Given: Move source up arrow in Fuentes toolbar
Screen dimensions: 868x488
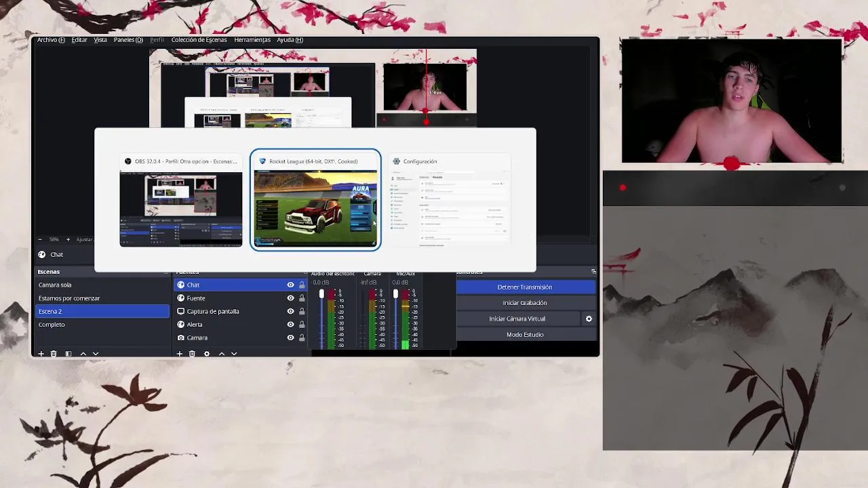Looking at the screenshot, I should pyautogui.click(x=222, y=354).
